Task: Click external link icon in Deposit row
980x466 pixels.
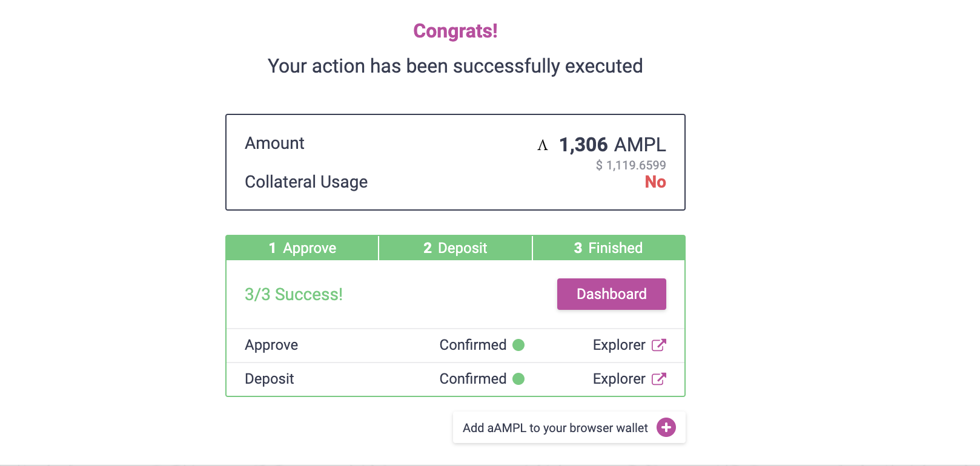Action: click(x=659, y=379)
